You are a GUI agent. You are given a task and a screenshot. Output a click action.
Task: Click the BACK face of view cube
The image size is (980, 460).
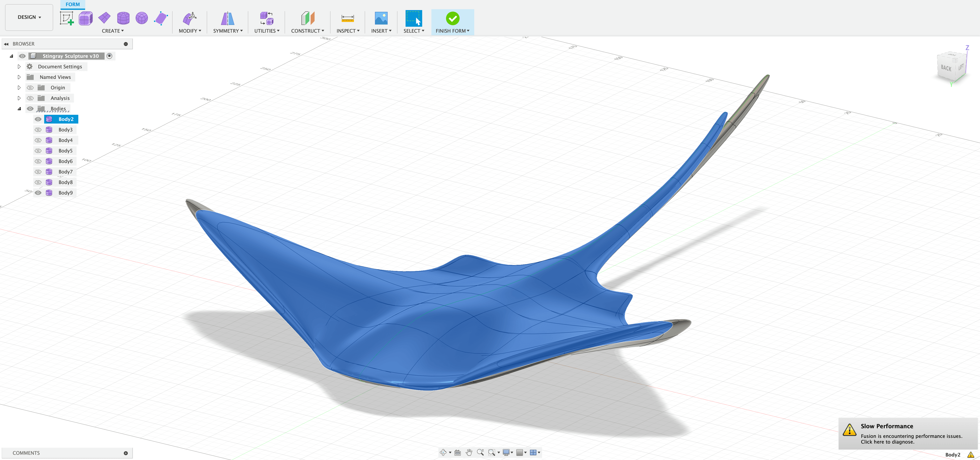[x=946, y=68]
